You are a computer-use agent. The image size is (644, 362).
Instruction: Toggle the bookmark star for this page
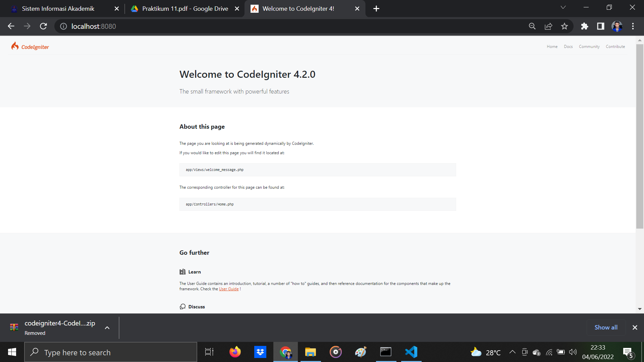(565, 26)
